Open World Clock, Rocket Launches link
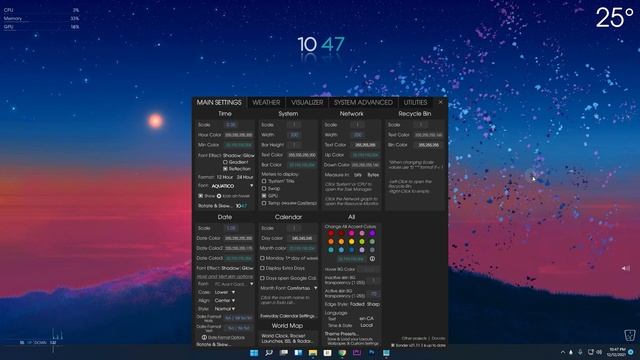640x360 pixels. (287, 338)
